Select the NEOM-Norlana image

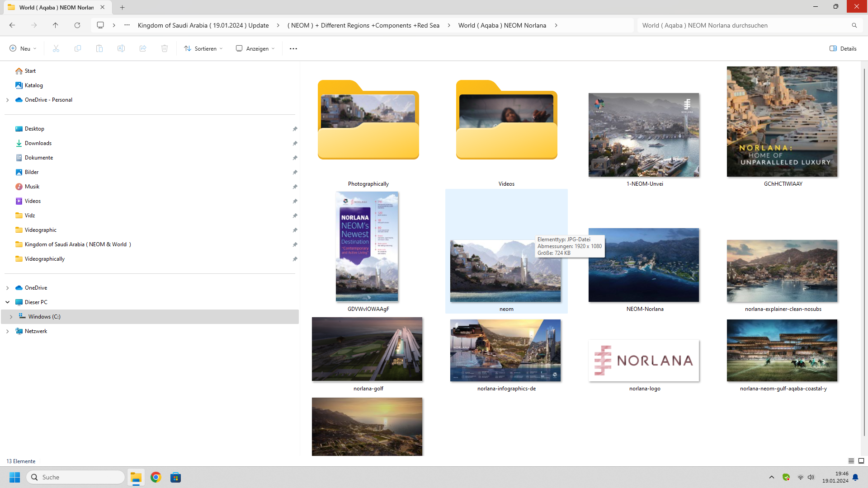(x=644, y=265)
